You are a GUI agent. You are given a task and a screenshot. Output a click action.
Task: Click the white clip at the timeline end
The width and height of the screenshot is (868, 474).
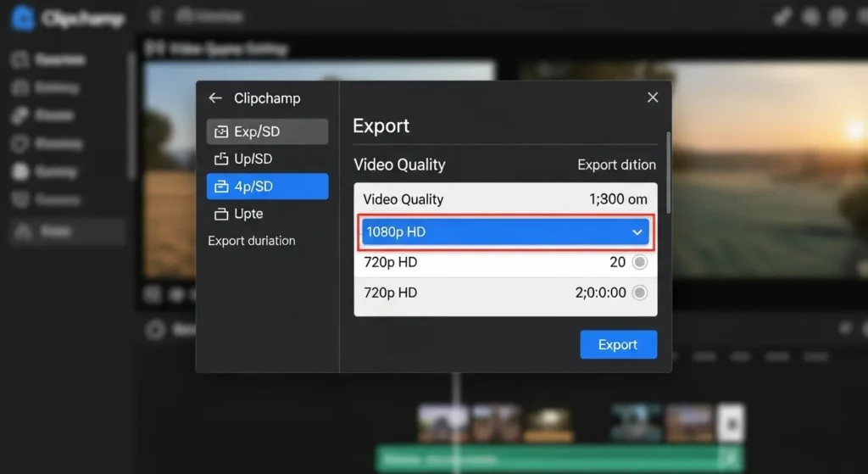[731, 424]
